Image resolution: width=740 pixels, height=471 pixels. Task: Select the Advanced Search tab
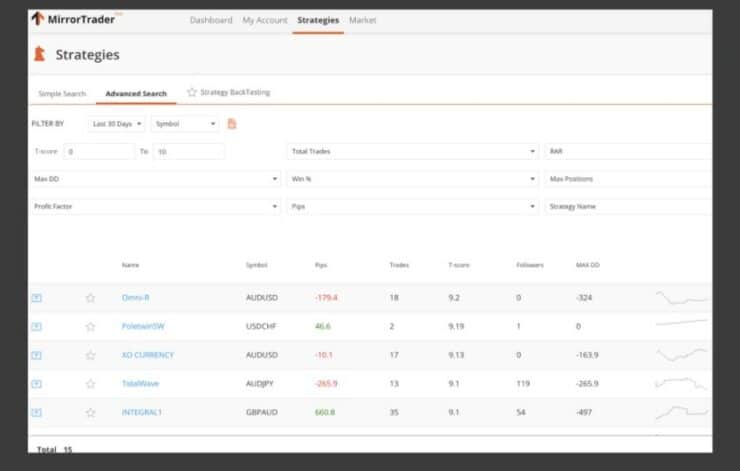136,93
